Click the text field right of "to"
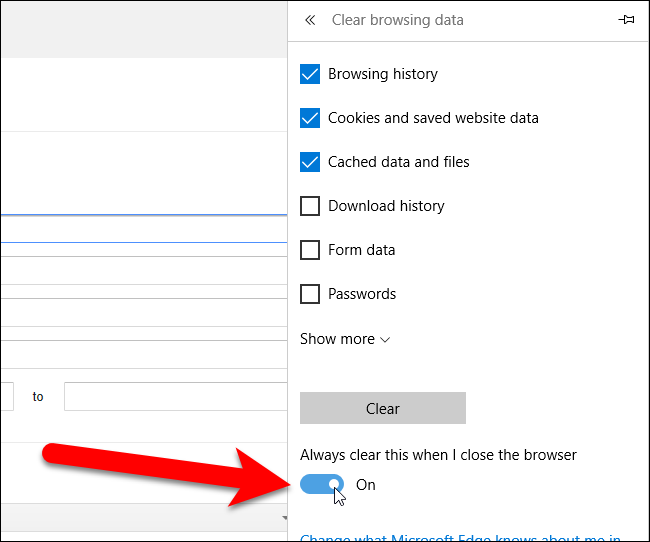Viewport: 650px width, 542px height. (175, 396)
